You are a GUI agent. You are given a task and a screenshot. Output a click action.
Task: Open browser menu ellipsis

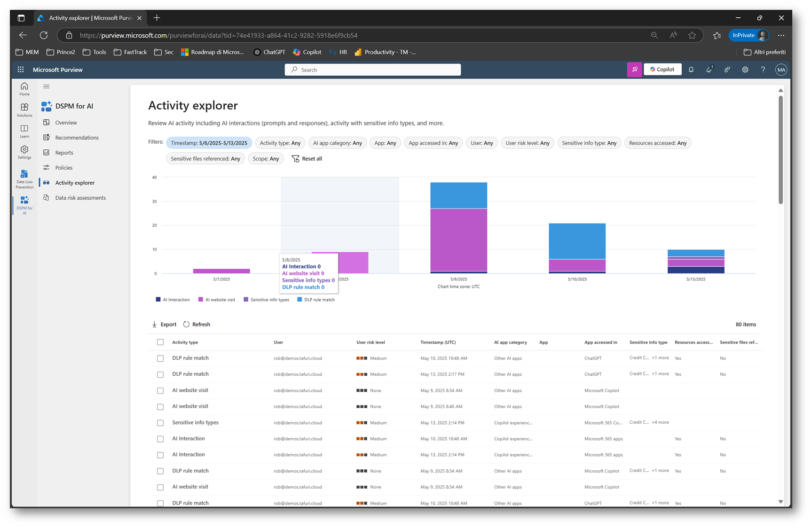781,35
